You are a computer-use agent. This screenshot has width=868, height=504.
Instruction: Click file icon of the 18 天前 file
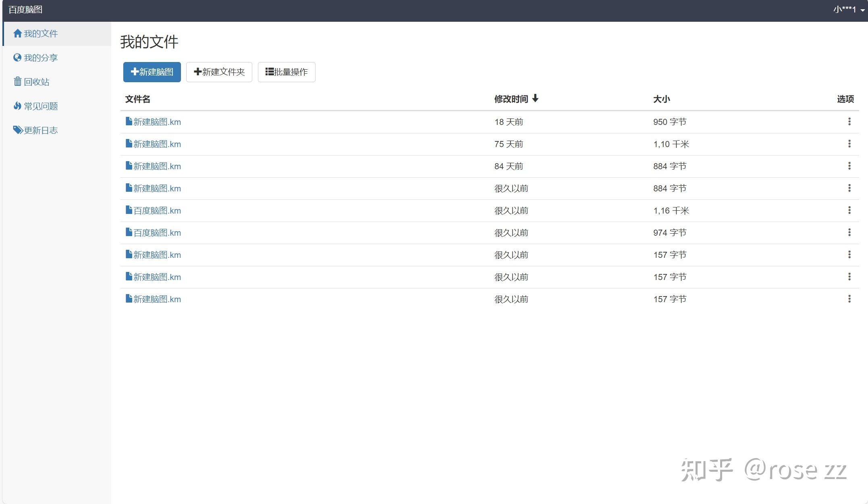point(129,121)
